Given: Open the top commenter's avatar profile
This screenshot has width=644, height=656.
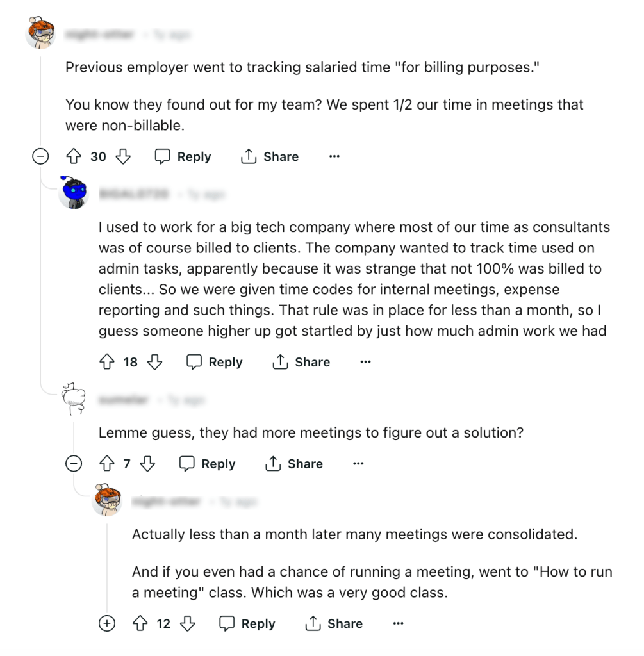Looking at the screenshot, I should pos(40,33).
